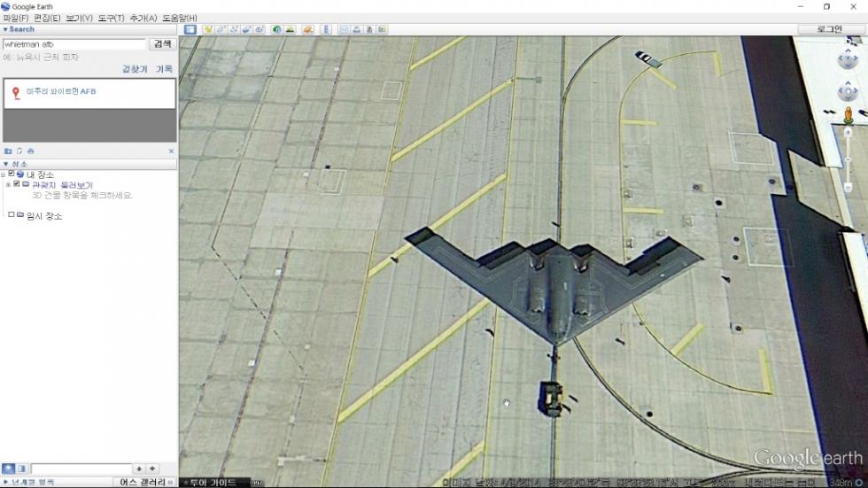Click the print icon in toolbar
This screenshot has height=488, width=868.
click(356, 29)
